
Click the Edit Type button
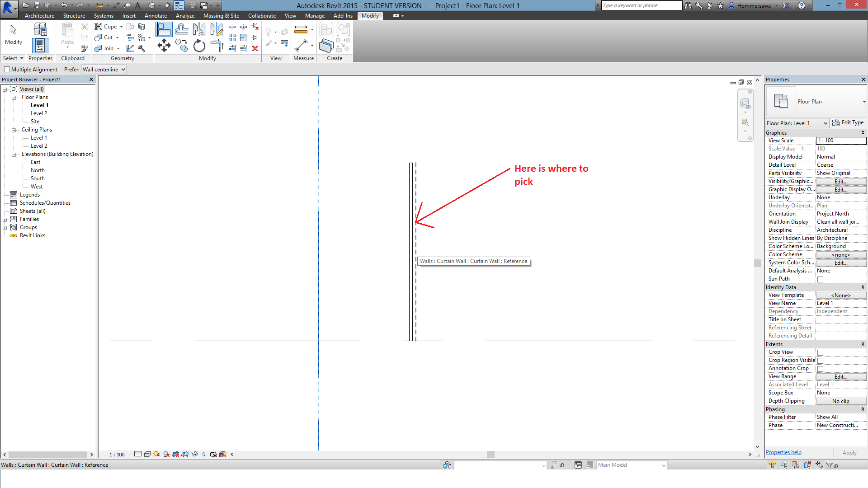(x=849, y=122)
